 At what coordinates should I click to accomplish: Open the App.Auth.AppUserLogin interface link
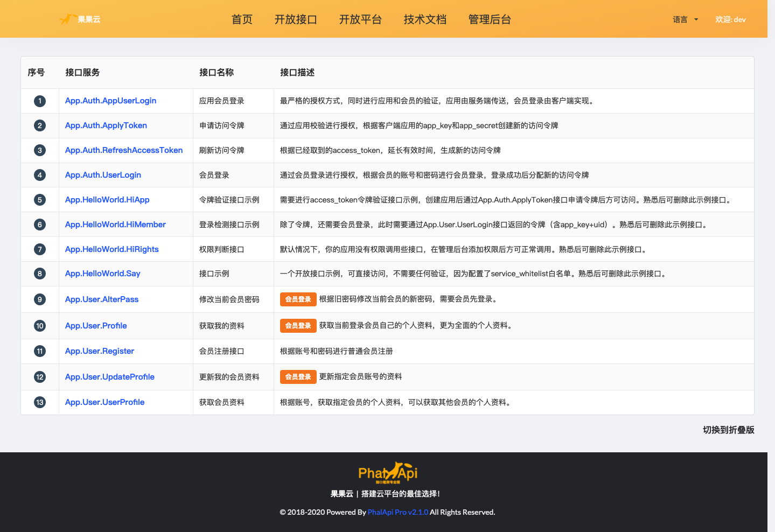[110, 101]
